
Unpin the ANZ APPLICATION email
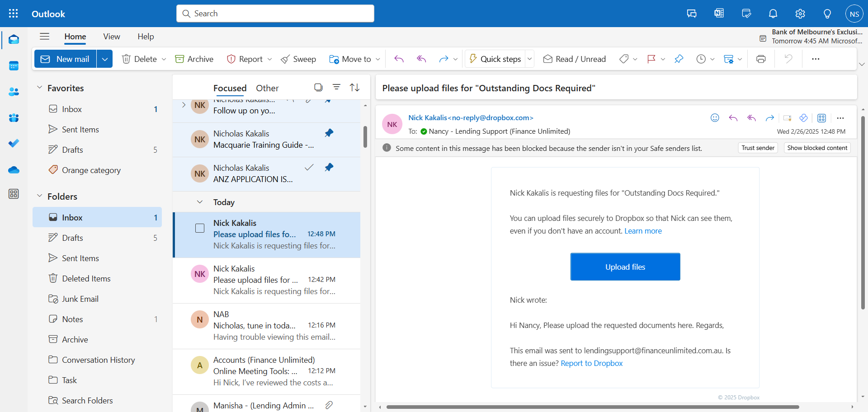click(329, 168)
